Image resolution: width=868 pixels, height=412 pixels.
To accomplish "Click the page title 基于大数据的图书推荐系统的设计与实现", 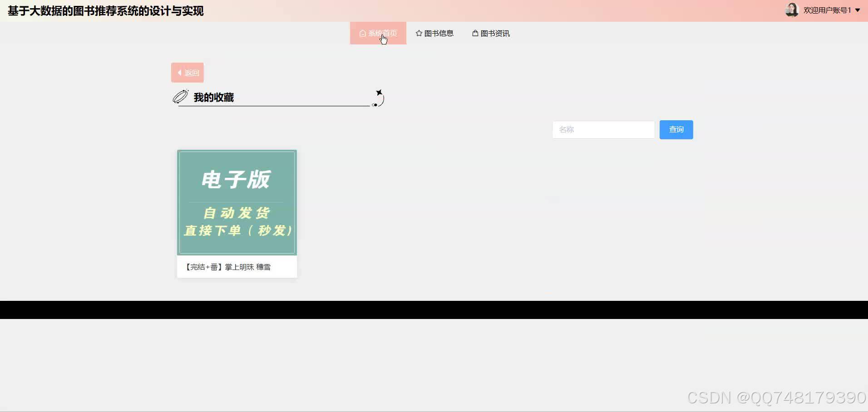I will (x=105, y=11).
